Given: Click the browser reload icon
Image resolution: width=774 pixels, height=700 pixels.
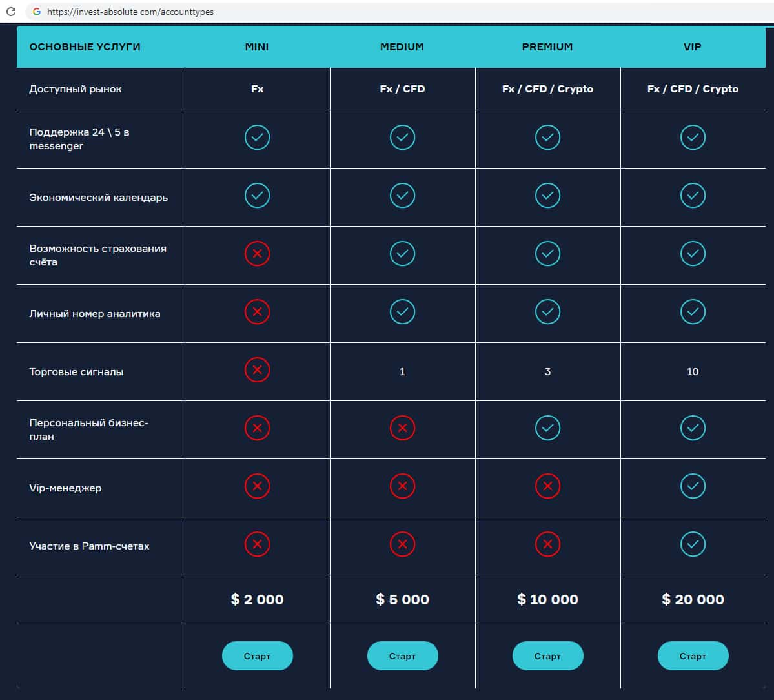Looking at the screenshot, I should (11, 12).
